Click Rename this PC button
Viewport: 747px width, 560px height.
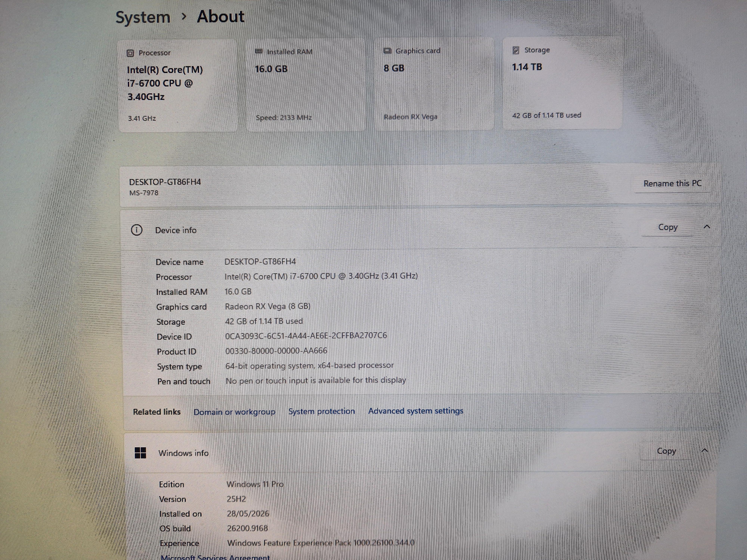tap(672, 183)
